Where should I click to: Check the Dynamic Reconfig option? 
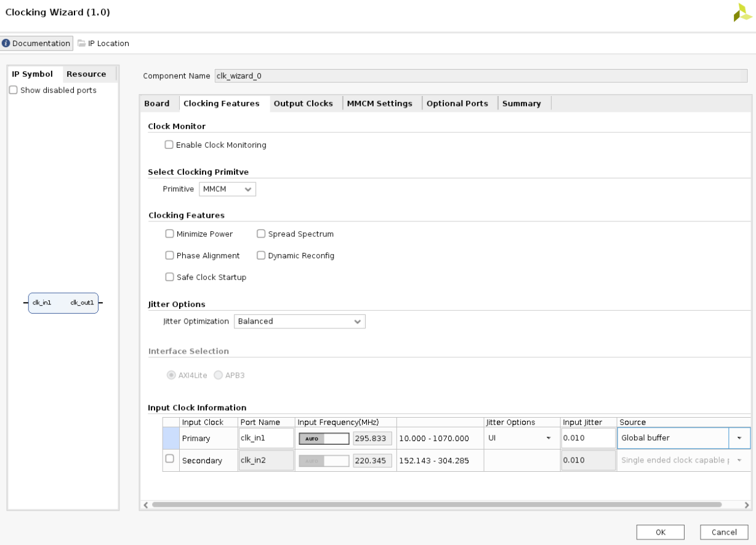(261, 255)
